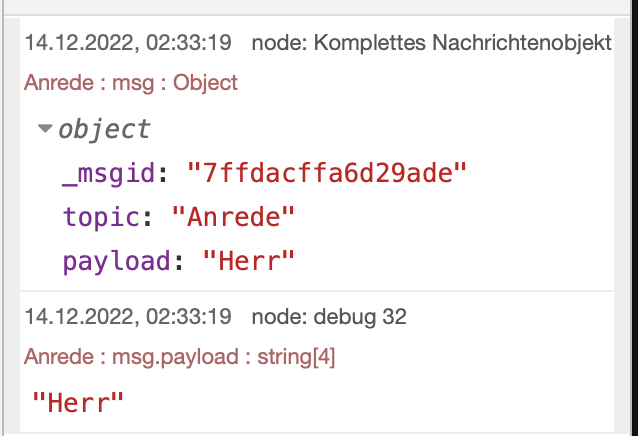Click the 7ffdacffa6d29ade message ID value
The width and height of the screenshot is (638, 436).
click(328, 173)
